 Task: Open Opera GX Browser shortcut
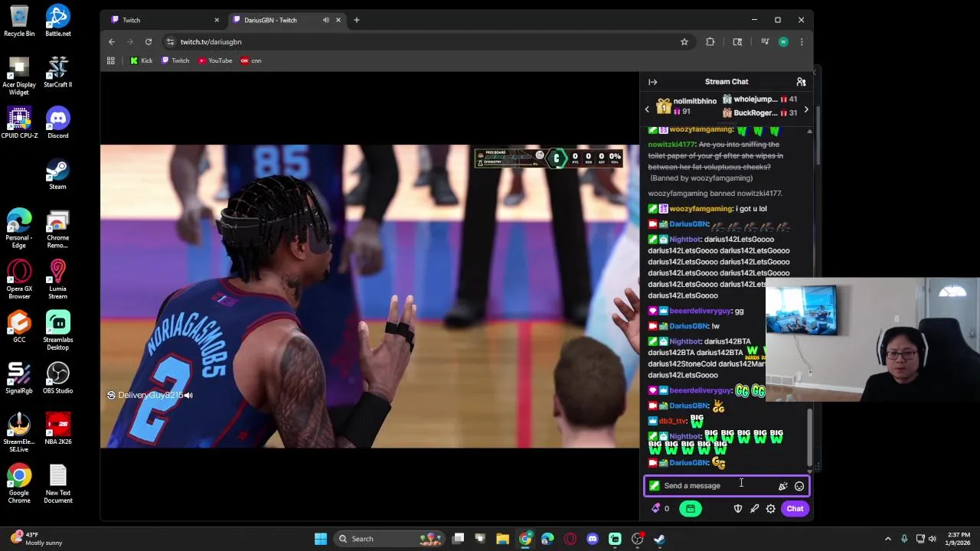click(19, 280)
